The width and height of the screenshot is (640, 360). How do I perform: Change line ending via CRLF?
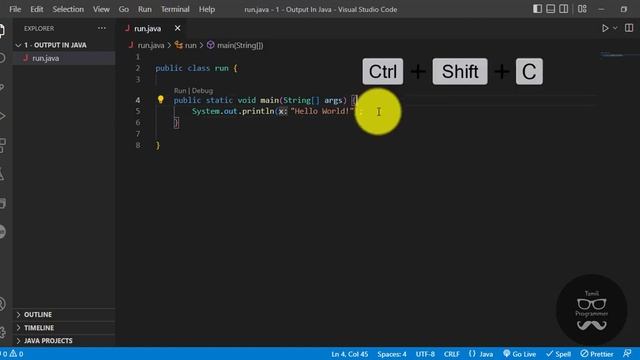pyautogui.click(x=451, y=354)
